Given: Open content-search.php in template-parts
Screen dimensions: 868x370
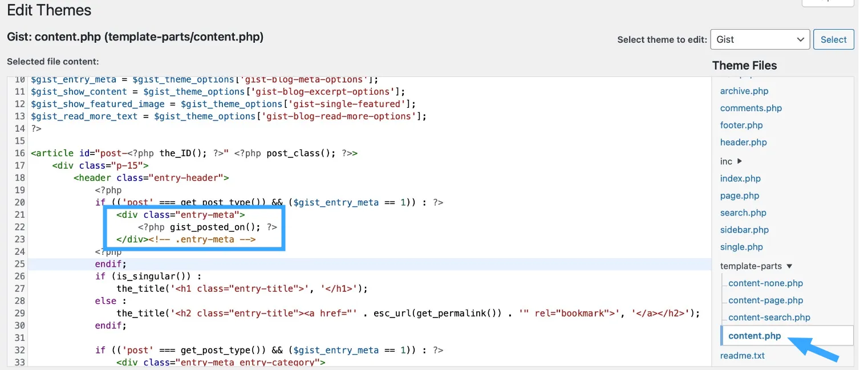Looking at the screenshot, I should pyautogui.click(x=769, y=318).
